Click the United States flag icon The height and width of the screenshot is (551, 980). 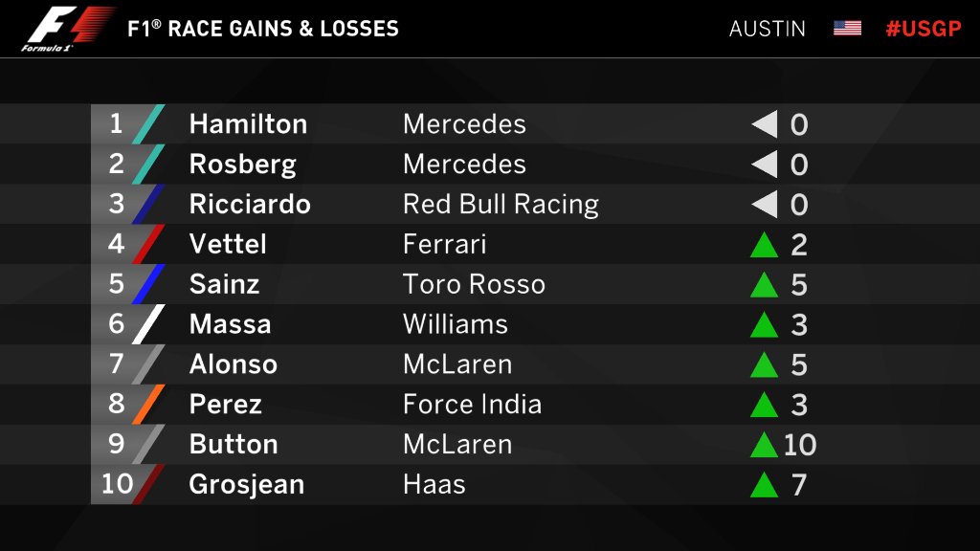point(847,29)
